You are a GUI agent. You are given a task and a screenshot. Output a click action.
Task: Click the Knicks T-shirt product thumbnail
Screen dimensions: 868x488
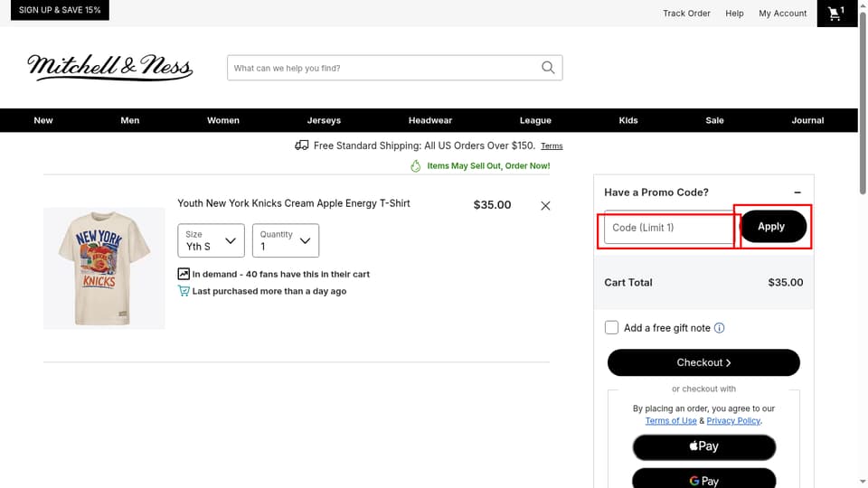point(104,268)
